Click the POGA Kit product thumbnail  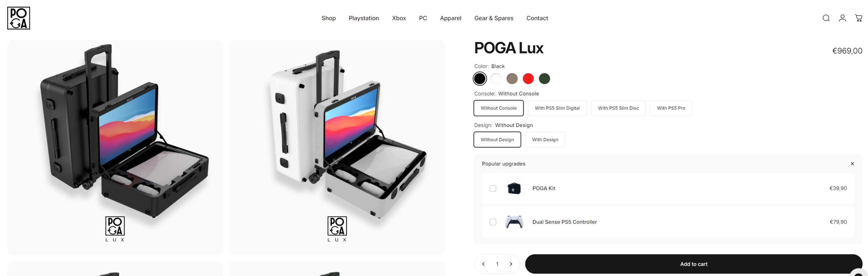tap(513, 188)
